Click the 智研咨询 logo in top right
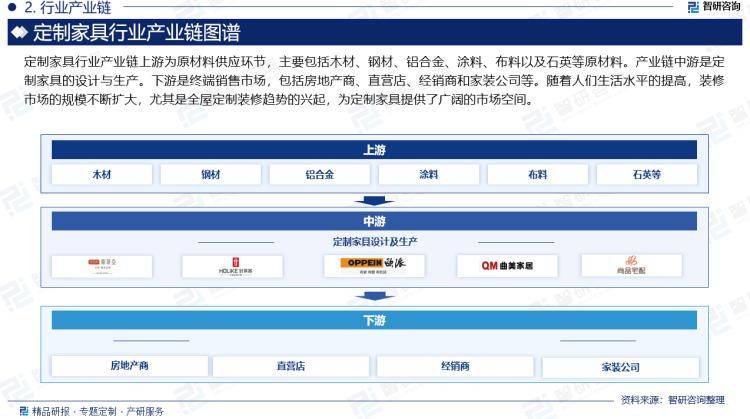Screen dimensions: 750x419 pyautogui.click(x=714, y=8)
